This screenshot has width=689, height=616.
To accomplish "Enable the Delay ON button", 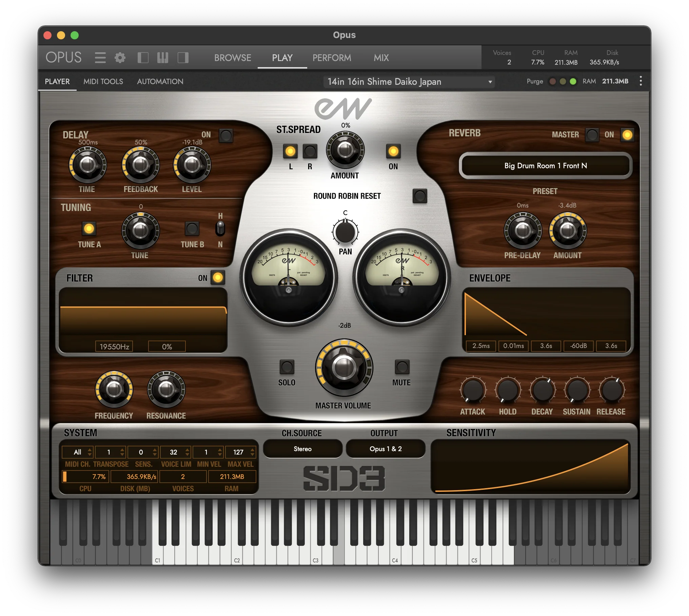I will pyautogui.click(x=226, y=136).
